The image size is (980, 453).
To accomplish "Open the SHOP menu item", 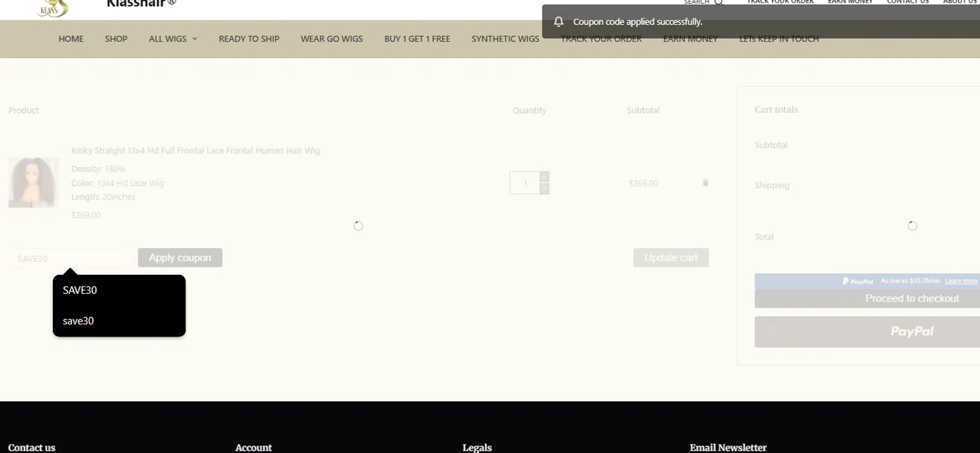I will (x=116, y=39).
